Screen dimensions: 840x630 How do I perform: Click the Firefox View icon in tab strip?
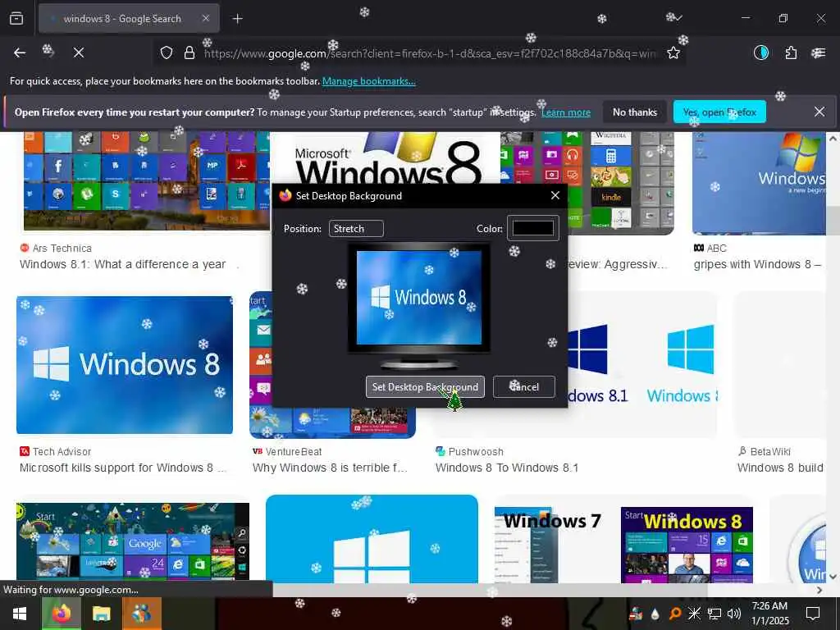[16, 18]
